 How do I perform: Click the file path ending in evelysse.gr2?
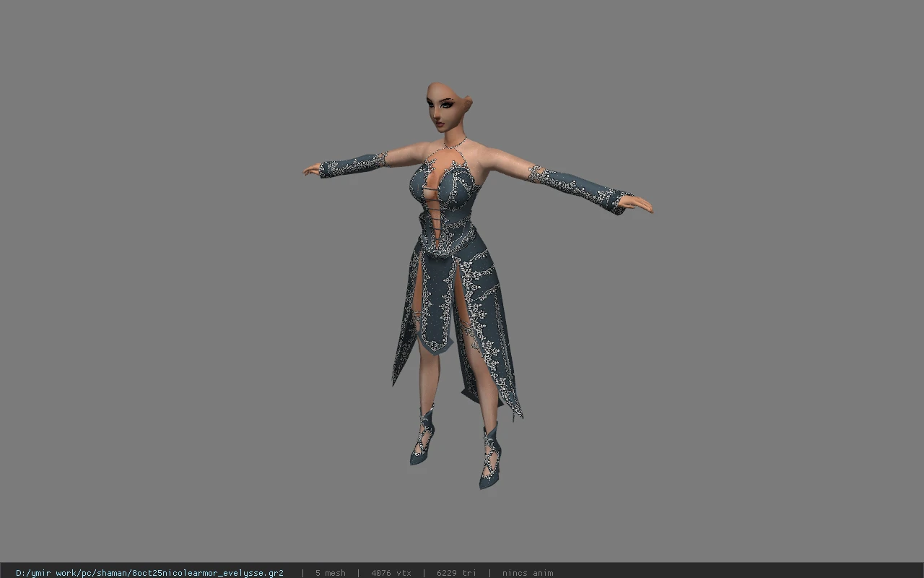tap(149, 573)
